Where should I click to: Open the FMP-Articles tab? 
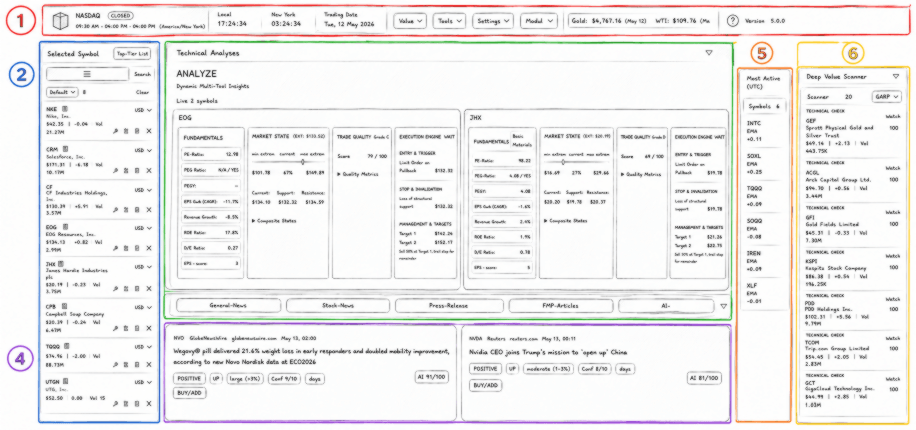tap(561, 306)
